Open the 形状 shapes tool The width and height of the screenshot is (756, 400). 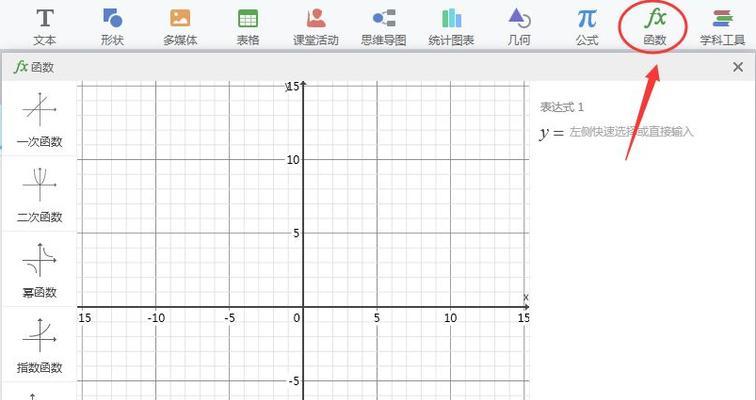tap(112, 27)
